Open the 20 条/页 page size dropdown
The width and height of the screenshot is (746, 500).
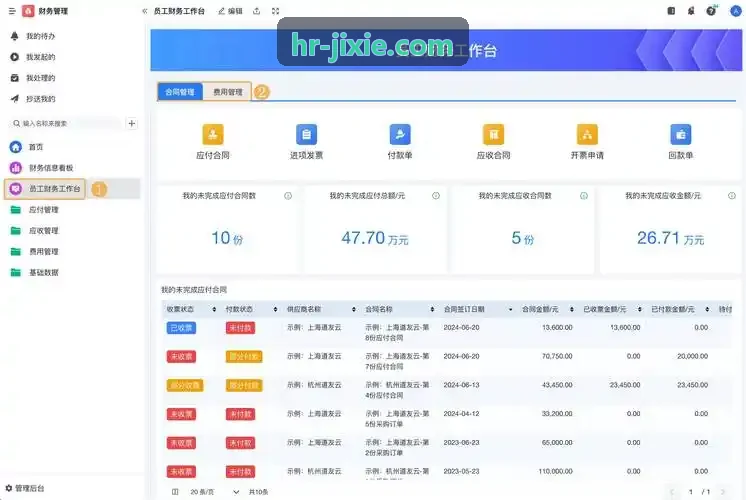pyautogui.click(x=215, y=492)
